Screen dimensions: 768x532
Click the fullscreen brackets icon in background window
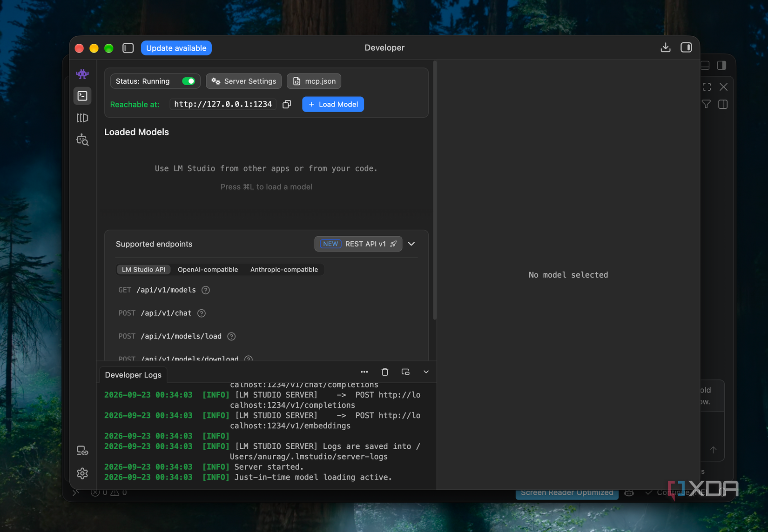(707, 87)
